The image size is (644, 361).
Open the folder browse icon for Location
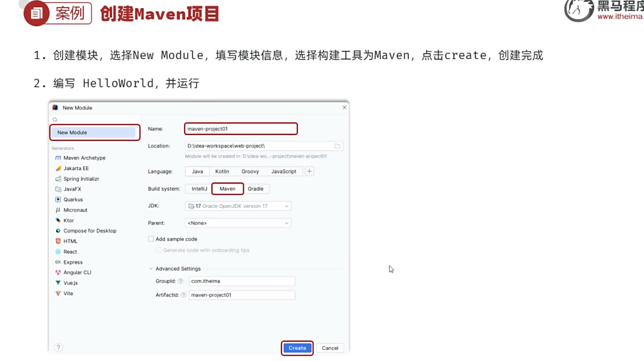338,146
